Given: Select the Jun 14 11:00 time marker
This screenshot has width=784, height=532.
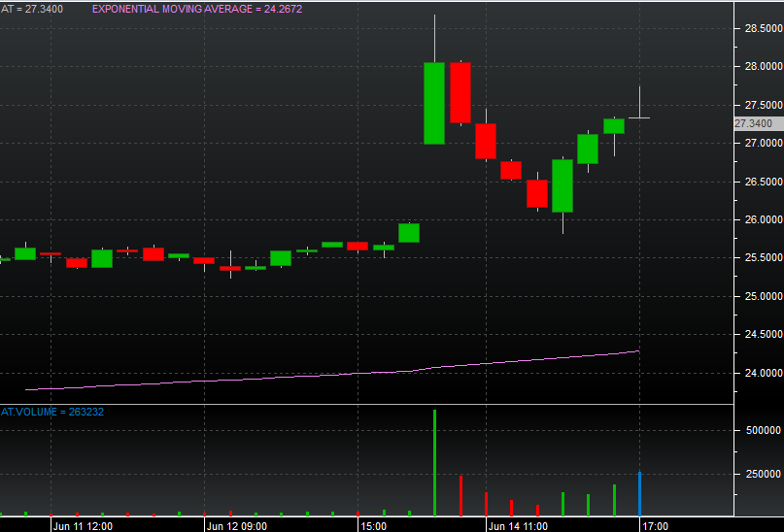Looking at the screenshot, I should pyautogui.click(x=519, y=526).
